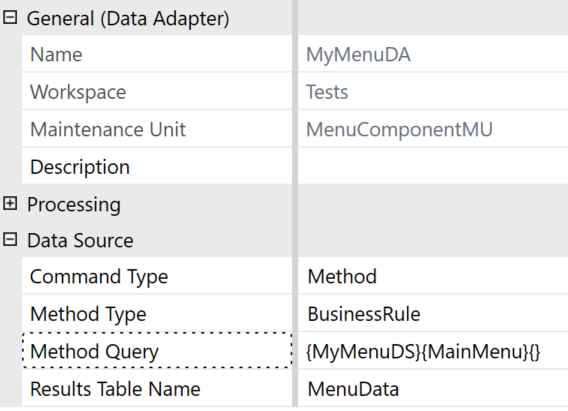Collapse the General (Data Adapter) section
Image resolution: width=568 pixels, height=411 pixels.
point(10,17)
